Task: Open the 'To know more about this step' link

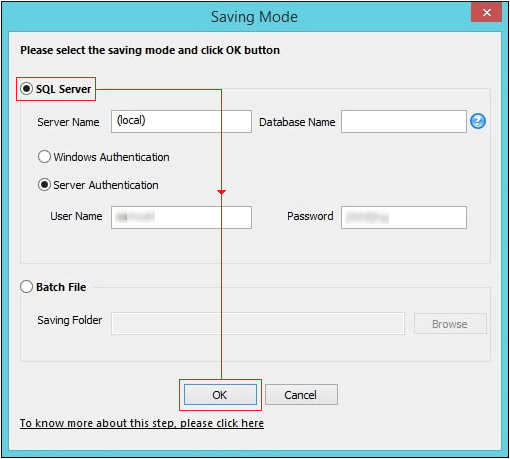Action: (142, 423)
